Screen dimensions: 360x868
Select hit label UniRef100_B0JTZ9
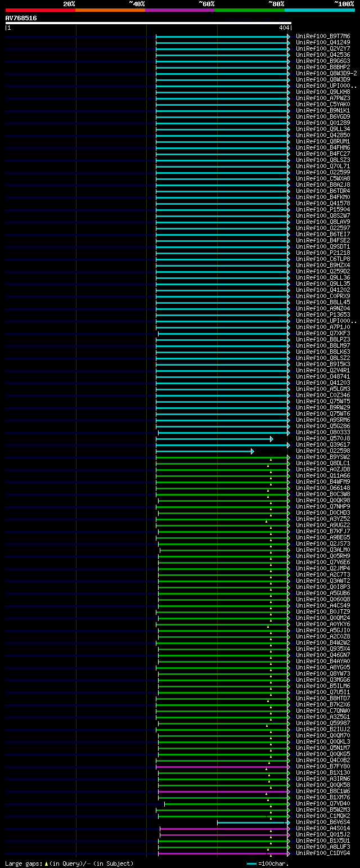pos(323,611)
